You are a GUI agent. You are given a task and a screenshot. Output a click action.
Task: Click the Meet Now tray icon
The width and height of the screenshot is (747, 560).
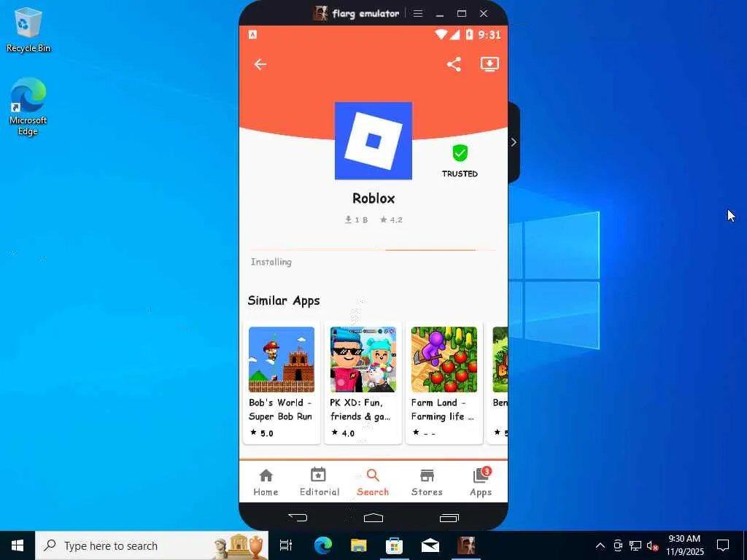pos(618,545)
